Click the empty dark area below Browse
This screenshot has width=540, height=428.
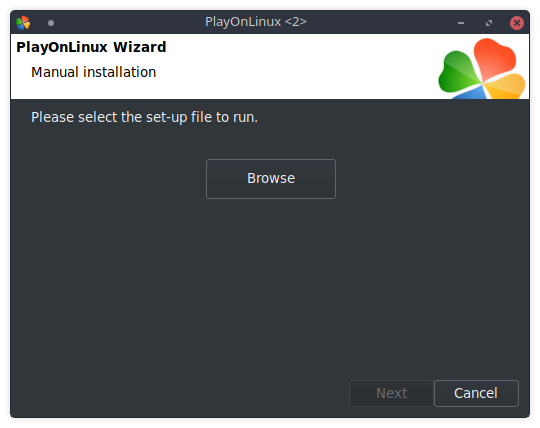point(271,282)
